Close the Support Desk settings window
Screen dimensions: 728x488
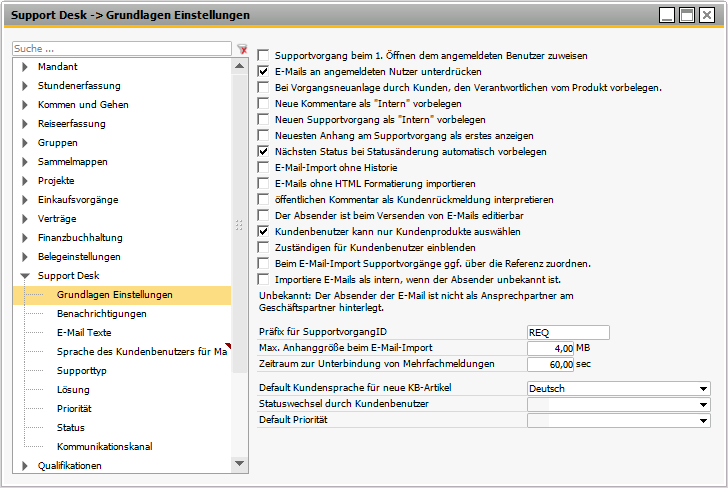707,15
